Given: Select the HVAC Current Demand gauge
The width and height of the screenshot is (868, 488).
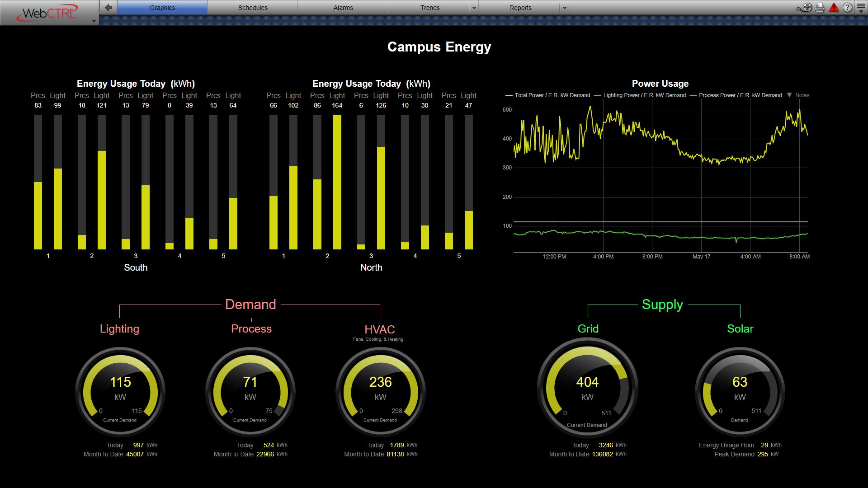Looking at the screenshot, I should click(x=380, y=392).
